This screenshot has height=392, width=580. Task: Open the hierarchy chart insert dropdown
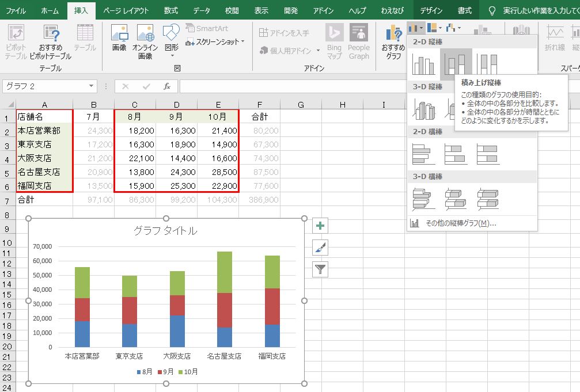[434, 28]
